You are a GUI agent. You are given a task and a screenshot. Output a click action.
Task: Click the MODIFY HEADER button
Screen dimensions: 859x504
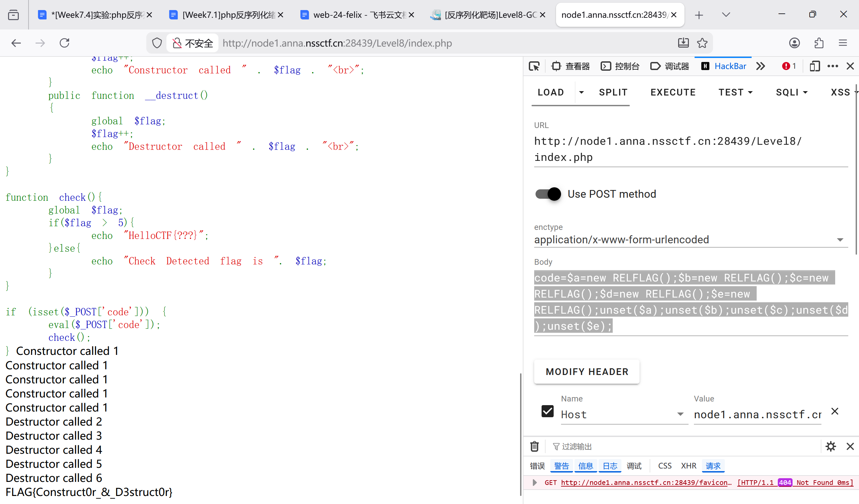pyautogui.click(x=587, y=372)
